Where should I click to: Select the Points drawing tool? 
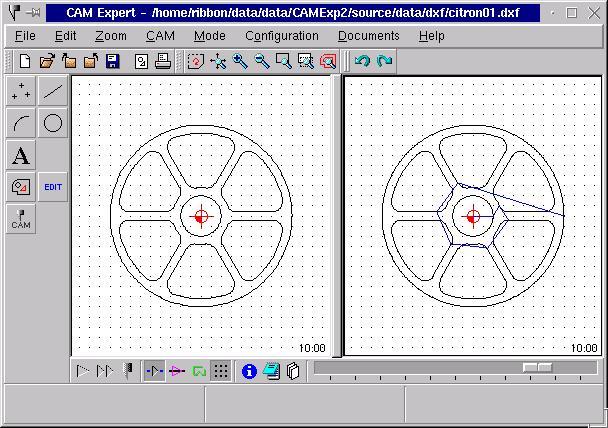click(x=21, y=92)
